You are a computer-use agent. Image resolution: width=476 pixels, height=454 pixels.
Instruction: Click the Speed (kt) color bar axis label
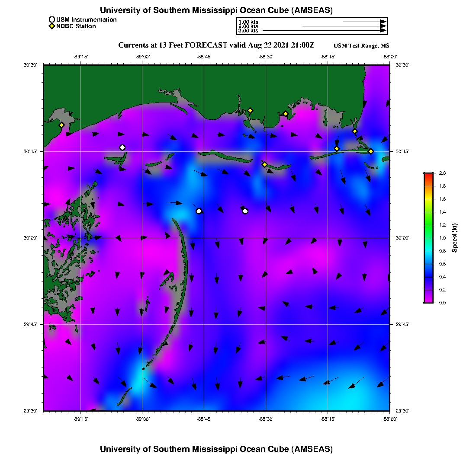(x=455, y=238)
